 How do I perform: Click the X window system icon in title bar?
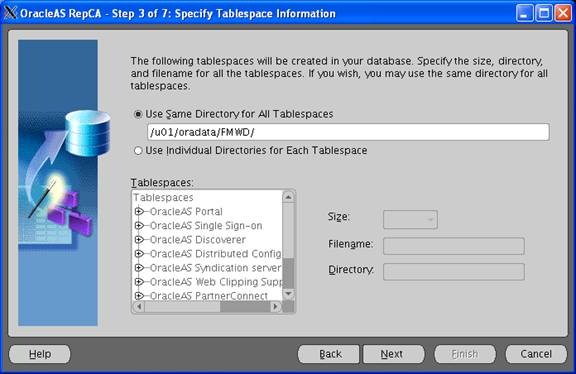click(x=10, y=13)
